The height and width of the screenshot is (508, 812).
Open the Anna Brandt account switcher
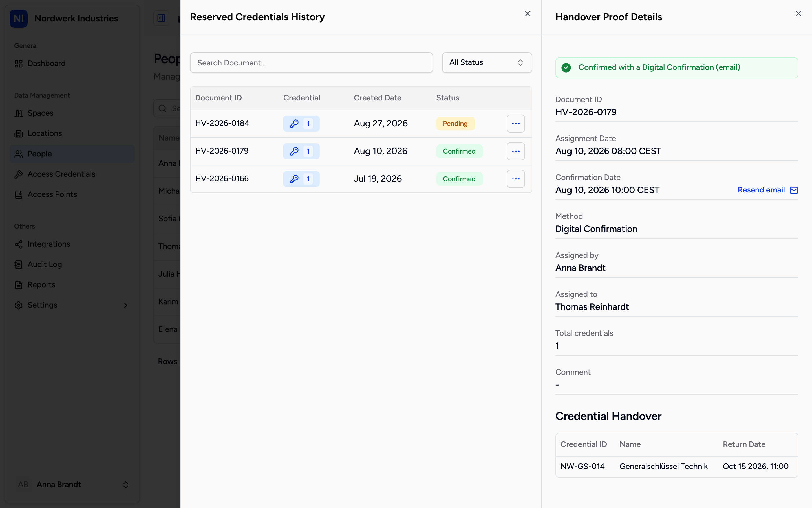tap(72, 485)
